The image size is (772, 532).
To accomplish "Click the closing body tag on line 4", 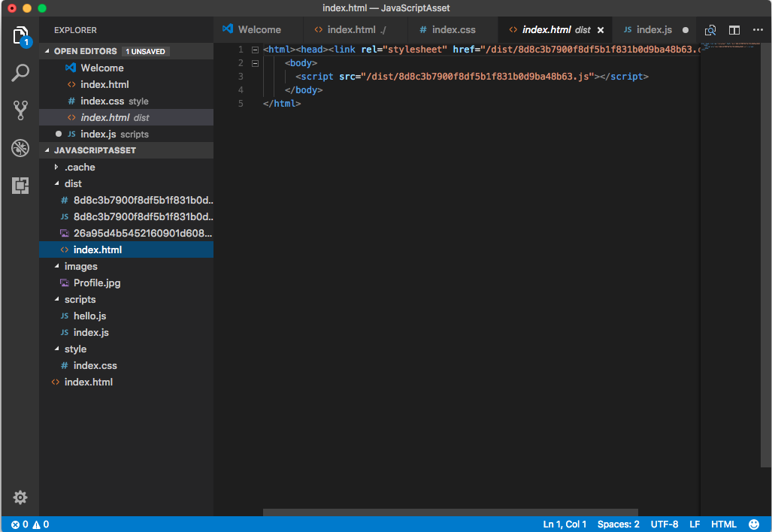I will point(303,90).
